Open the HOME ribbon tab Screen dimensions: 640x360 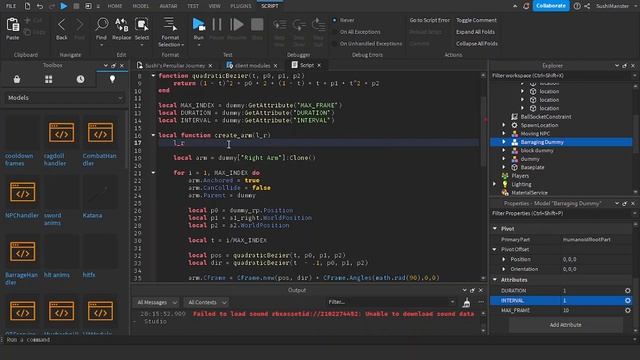pos(115,6)
